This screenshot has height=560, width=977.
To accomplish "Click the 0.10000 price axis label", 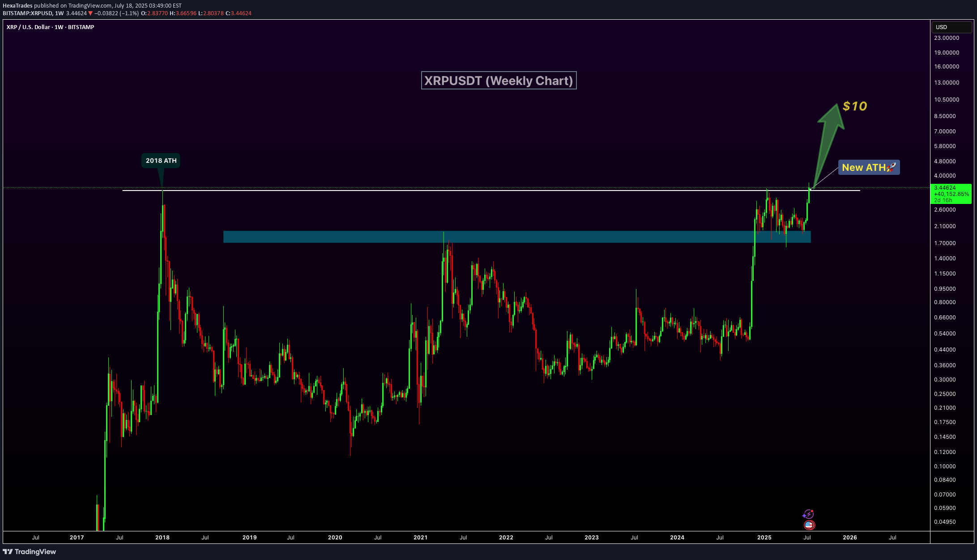I will [945, 467].
